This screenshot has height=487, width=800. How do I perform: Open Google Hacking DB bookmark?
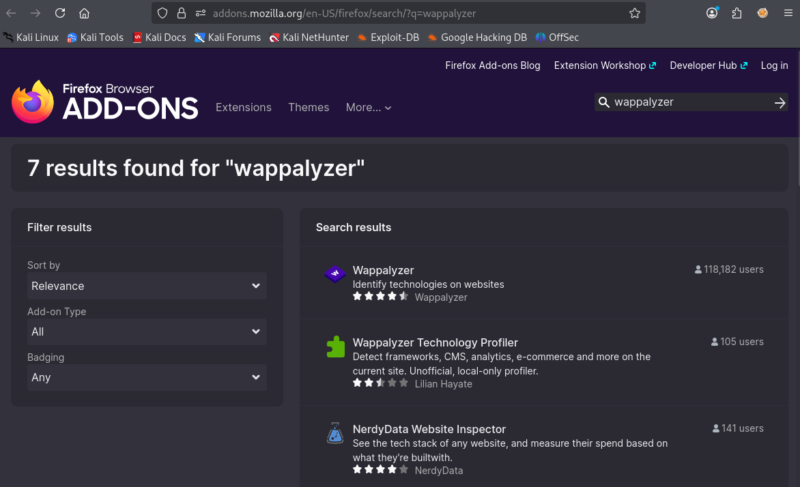click(x=477, y=37)
